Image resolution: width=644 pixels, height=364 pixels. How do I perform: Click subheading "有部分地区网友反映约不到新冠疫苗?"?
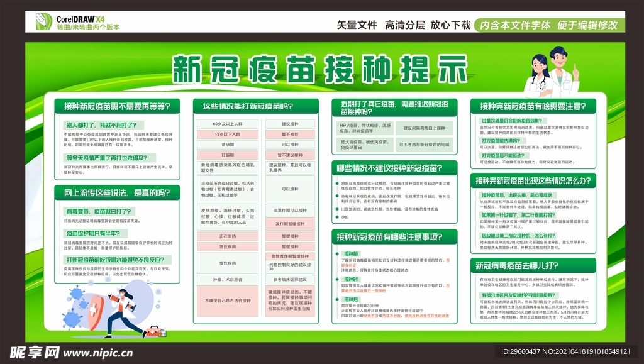[x=519, y=295]
